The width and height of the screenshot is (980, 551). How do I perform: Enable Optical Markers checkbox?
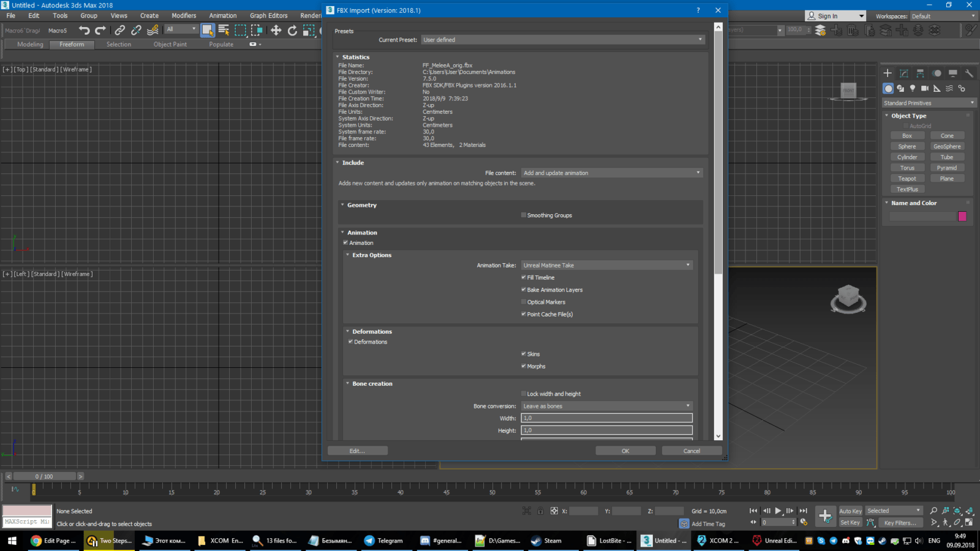(524, 302)
